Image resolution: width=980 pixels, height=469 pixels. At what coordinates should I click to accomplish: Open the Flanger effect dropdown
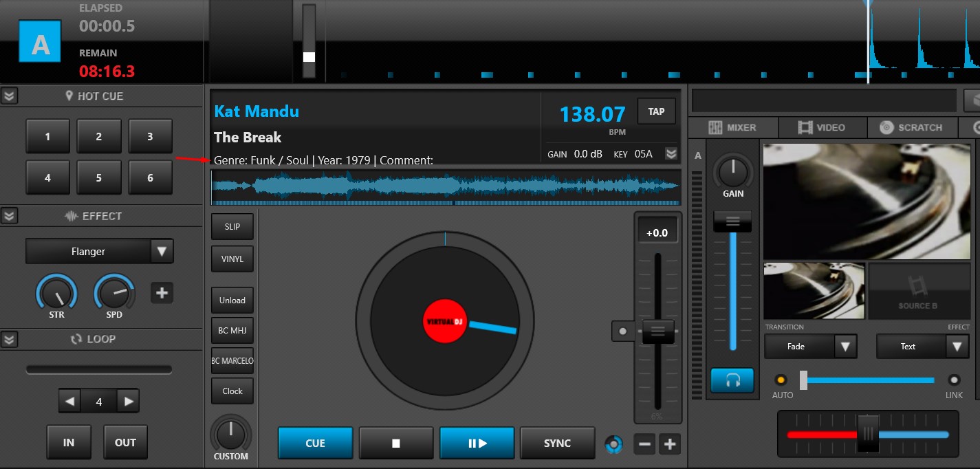click(162, 251)
